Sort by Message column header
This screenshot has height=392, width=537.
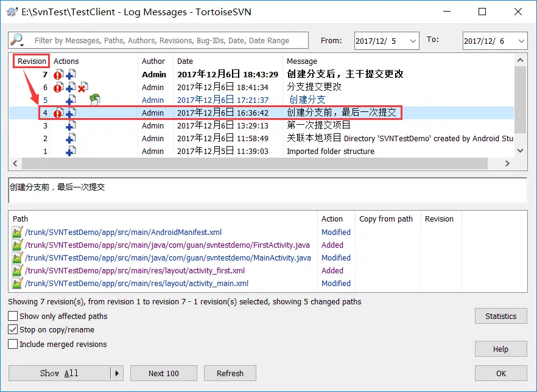[x=302, y=61]
